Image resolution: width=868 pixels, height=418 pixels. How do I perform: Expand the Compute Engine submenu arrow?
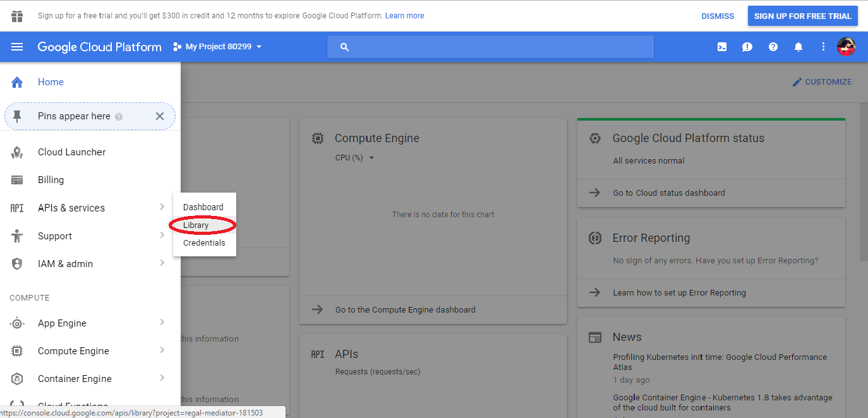click(162, 350)
